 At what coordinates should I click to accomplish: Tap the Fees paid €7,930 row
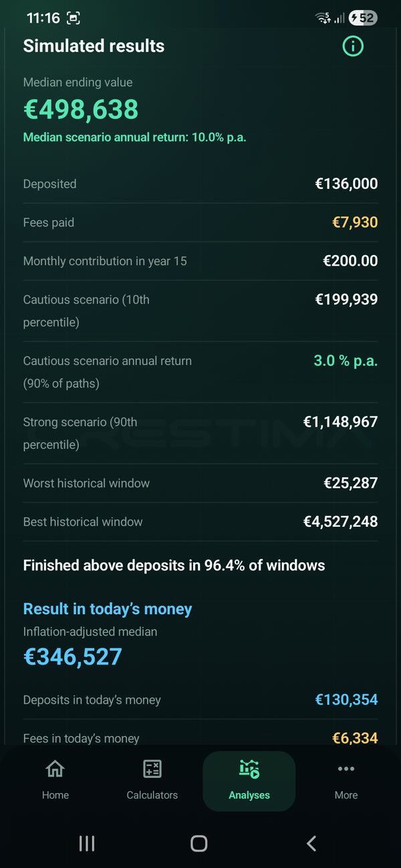point(200,222)
